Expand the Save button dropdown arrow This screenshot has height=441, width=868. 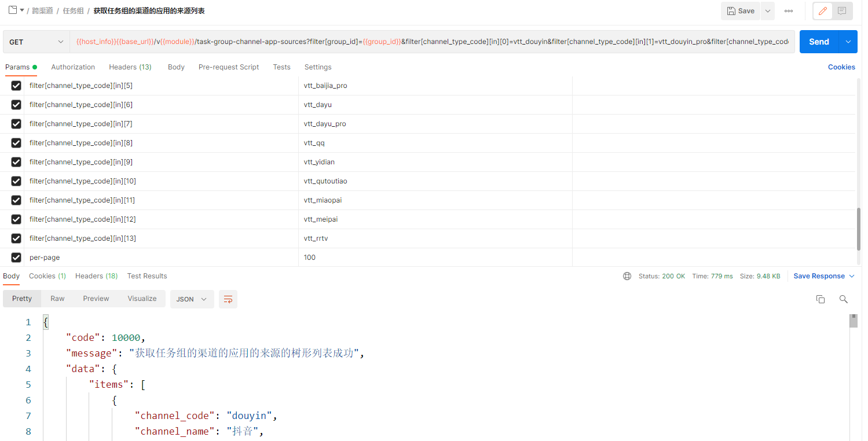768,11
